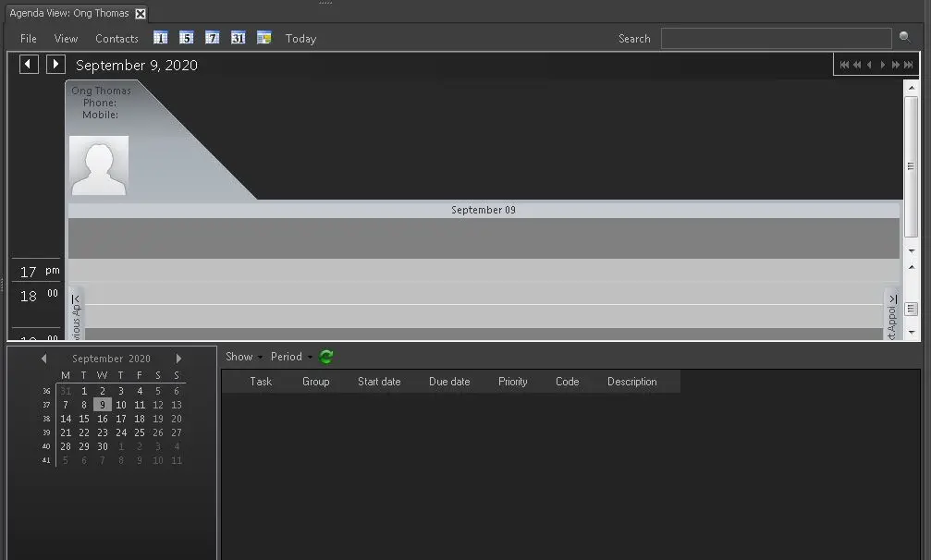Screen dimensions: 931x560
Task: Click the Today button
Action: pyautogui.click(x=300, y=39)
